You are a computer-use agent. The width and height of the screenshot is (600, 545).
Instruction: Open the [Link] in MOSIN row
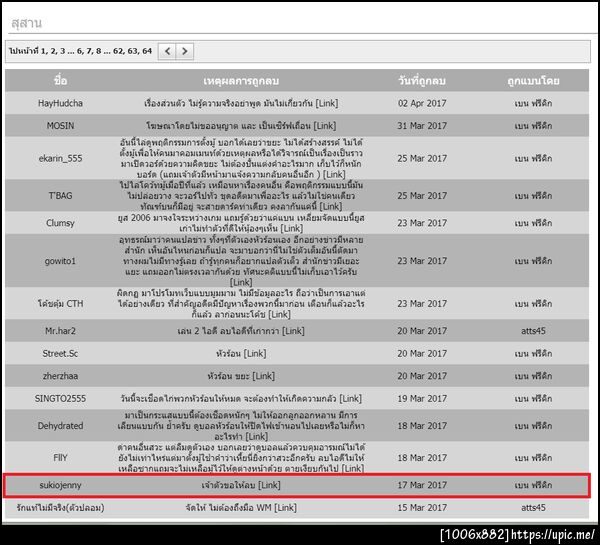click(325, 126)
